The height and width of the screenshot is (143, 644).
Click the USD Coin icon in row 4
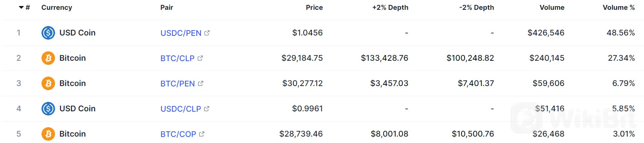pos(48,109)
